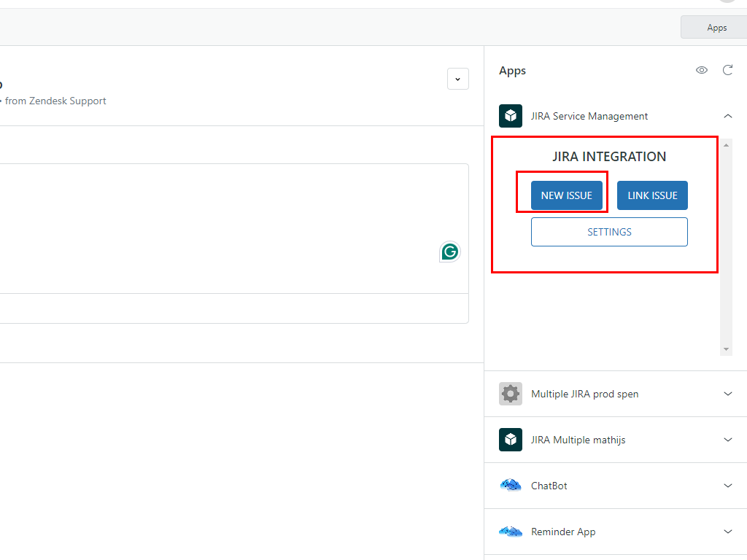Open the ticket options dropdown arrow
This screenshot has height=560, width=747.
(458, 79)
